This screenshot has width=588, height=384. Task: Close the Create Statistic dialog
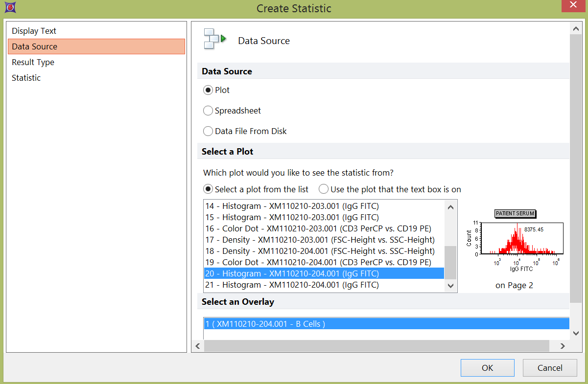coord(573,6)
